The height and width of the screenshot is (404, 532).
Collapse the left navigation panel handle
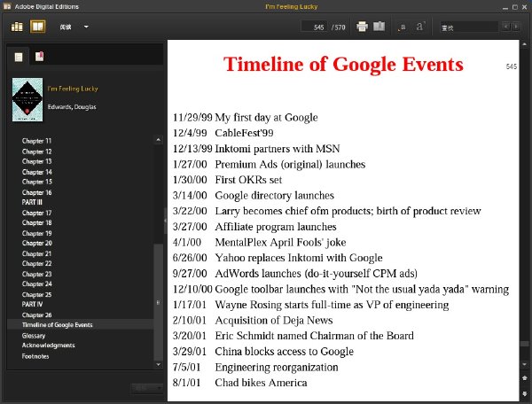click(x=165, y=221)
